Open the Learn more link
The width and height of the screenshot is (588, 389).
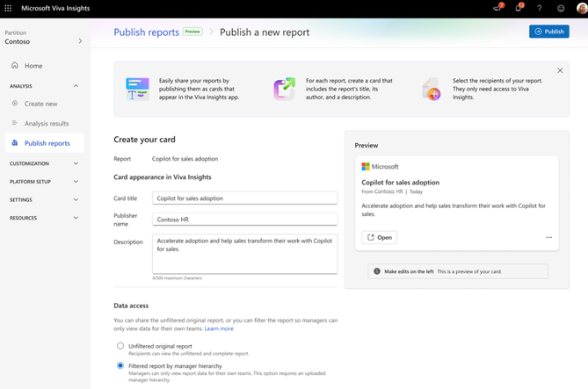219,328
